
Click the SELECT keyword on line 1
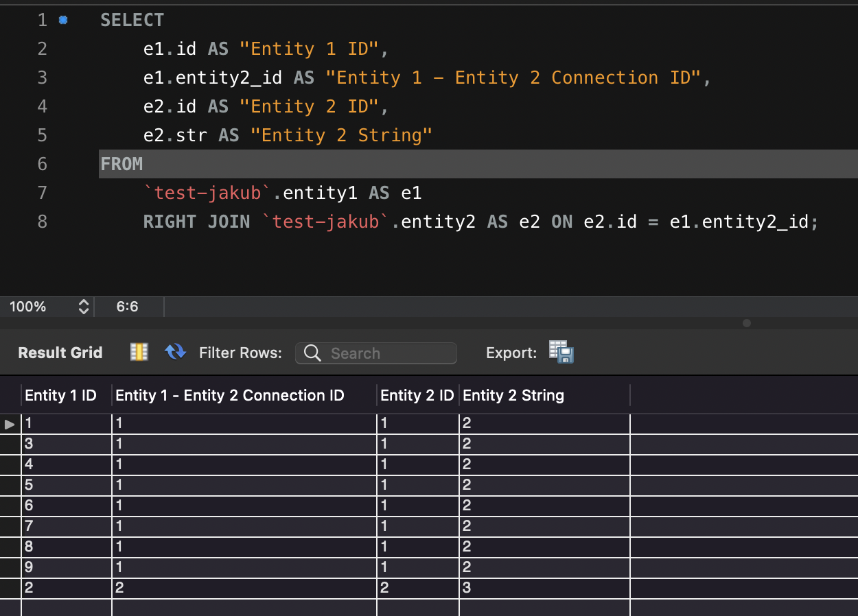click(132, 20)
